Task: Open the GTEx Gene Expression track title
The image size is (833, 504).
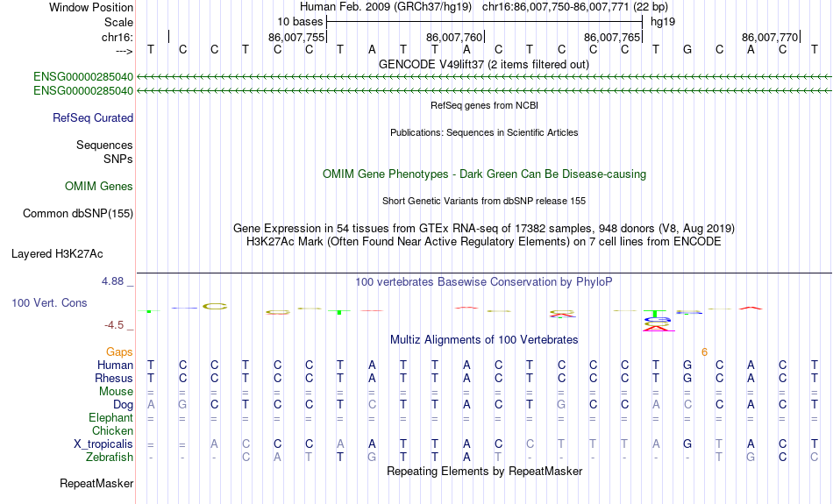Action: [483, 229]
